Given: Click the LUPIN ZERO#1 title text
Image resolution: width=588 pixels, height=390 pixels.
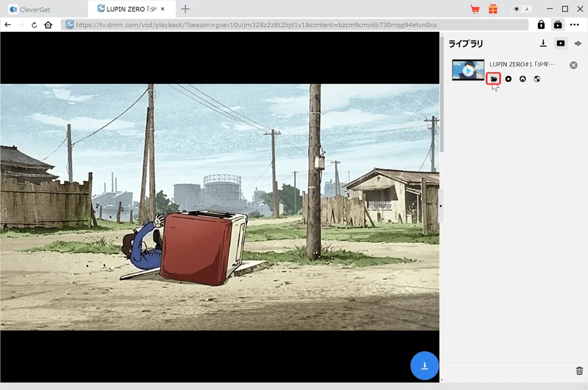Looking at the screenshot, I should point(522,65).
